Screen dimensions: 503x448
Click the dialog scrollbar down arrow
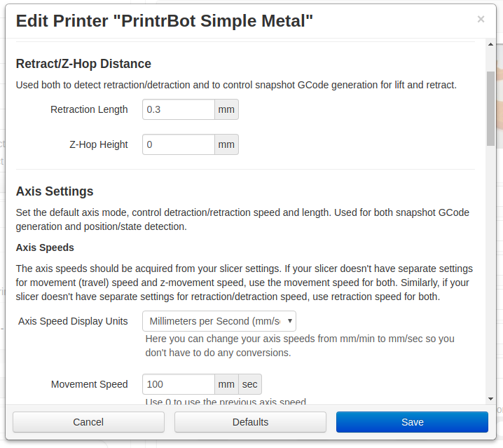click(x=490, y=398)
